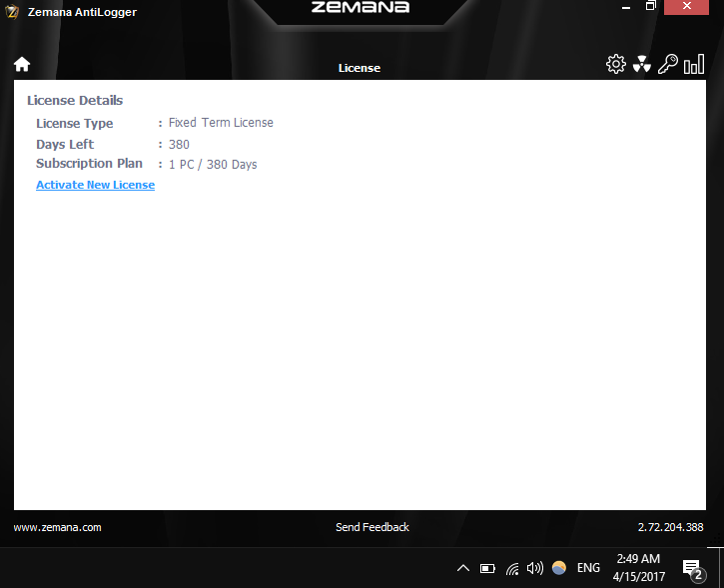This screenshot has height=588, width=724.
Task: Open the Wi-Fi network tray icon
Action: [512, 568]
